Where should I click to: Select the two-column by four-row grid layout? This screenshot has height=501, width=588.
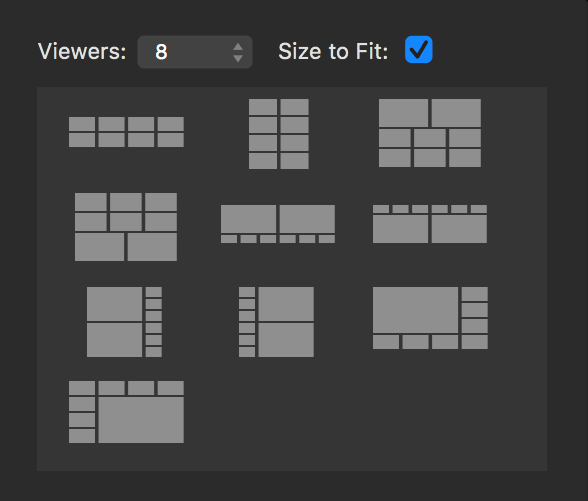coord(279,134)
